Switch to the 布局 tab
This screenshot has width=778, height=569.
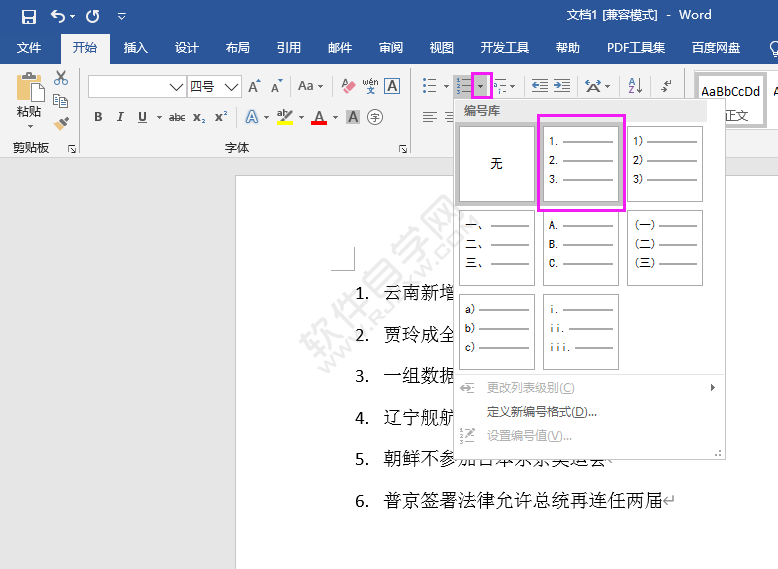(x=238, y=48)
